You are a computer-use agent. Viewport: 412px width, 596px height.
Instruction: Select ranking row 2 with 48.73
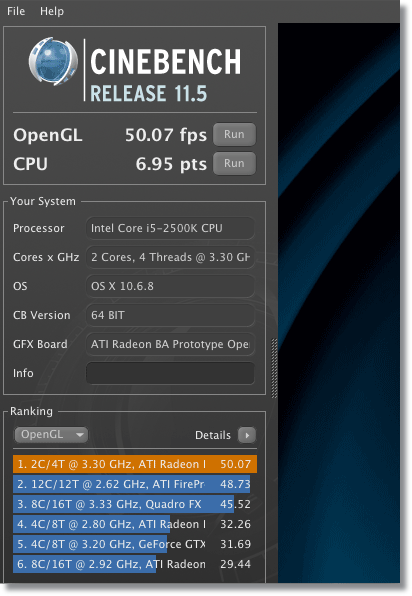point(135,484)
